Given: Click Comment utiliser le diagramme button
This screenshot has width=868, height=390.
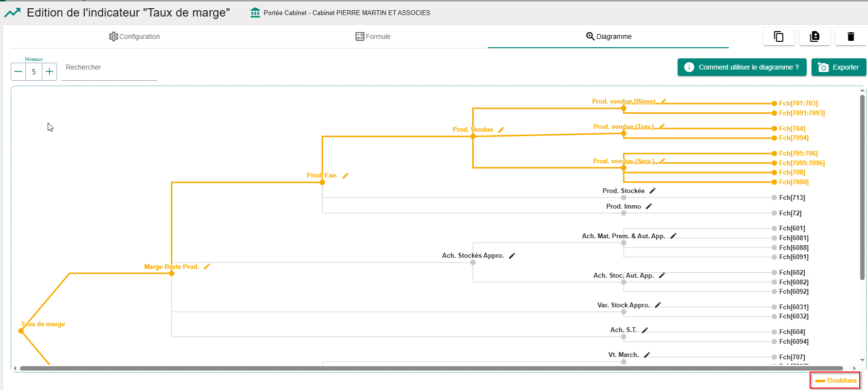Looking at the screenshot, I should [741, 67].
